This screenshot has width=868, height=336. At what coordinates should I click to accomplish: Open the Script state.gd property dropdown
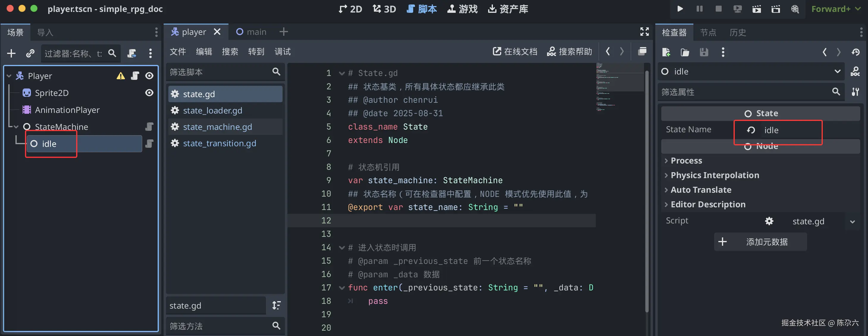pos(852,222)
